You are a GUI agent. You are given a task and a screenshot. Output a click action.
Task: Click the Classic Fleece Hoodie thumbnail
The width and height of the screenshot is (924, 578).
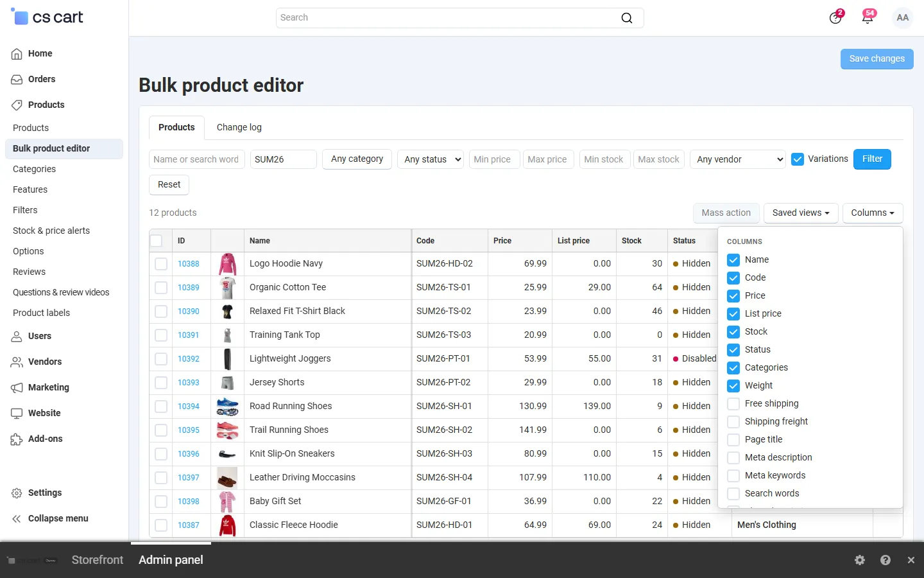tap(227, 525)
